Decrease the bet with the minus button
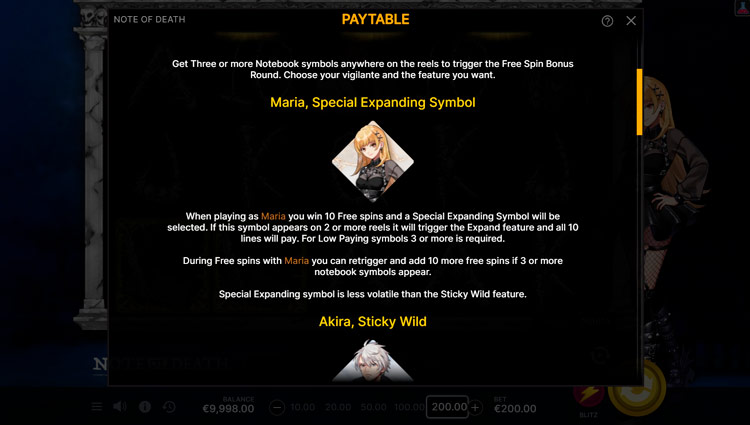Image resolution: width=750 pixels, height=425 pixels. click(276, 408)
